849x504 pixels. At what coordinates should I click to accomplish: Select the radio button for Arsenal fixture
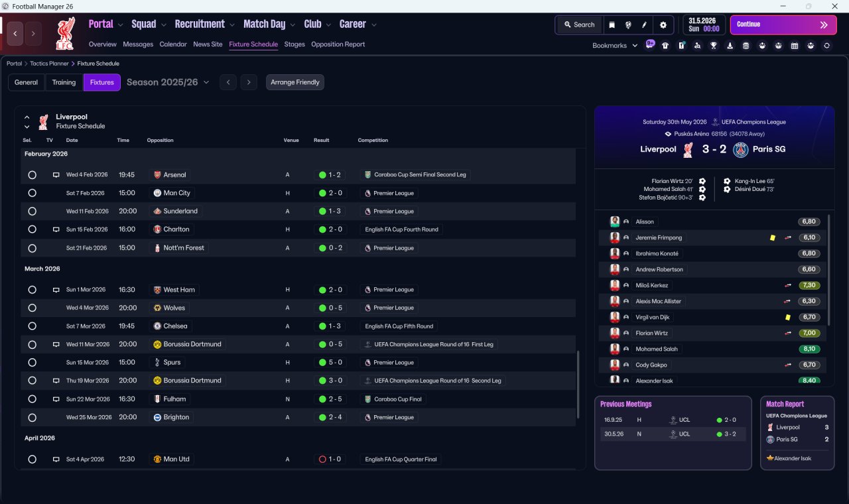(x=32, y=175)
